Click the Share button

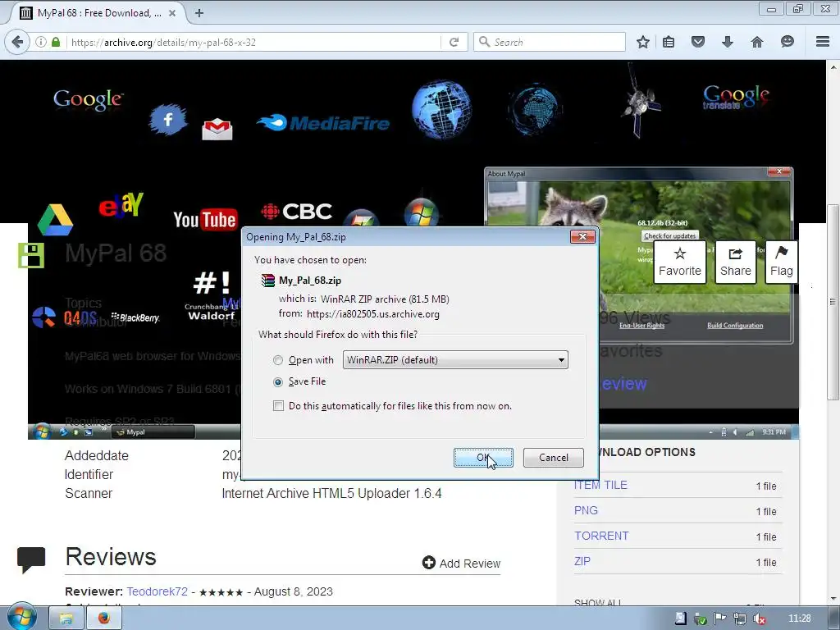(736, 262)
